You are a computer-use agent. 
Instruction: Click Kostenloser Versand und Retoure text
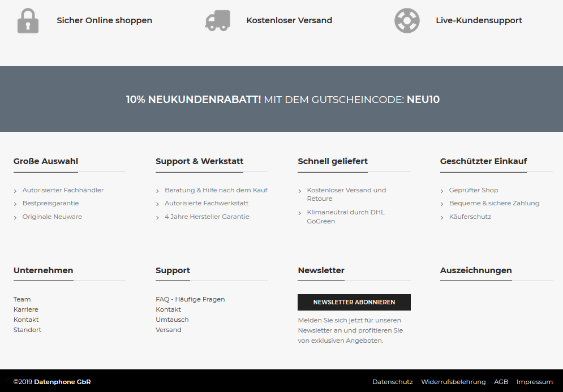pos(346,194)
